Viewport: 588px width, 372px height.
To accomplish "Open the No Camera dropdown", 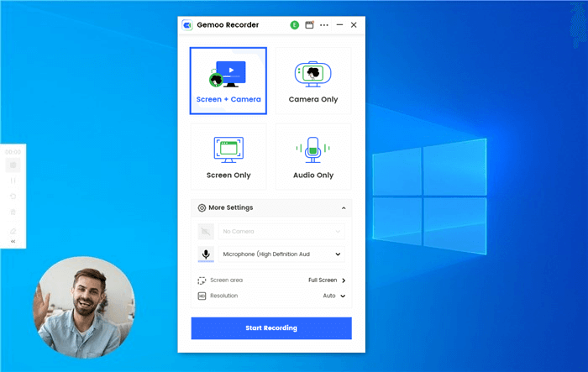I will click(281, 232).
